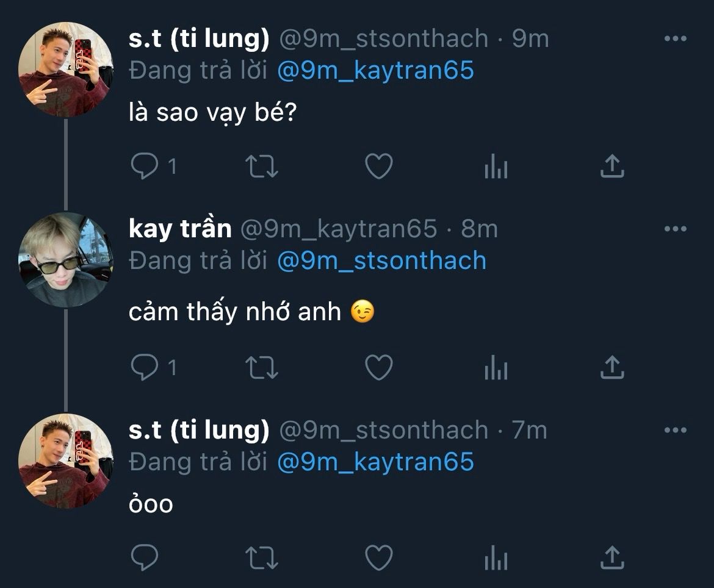Viewport: 714px width, 588px height.
Task: Open more options on the 7m tweet
Action: coord(675,431)
